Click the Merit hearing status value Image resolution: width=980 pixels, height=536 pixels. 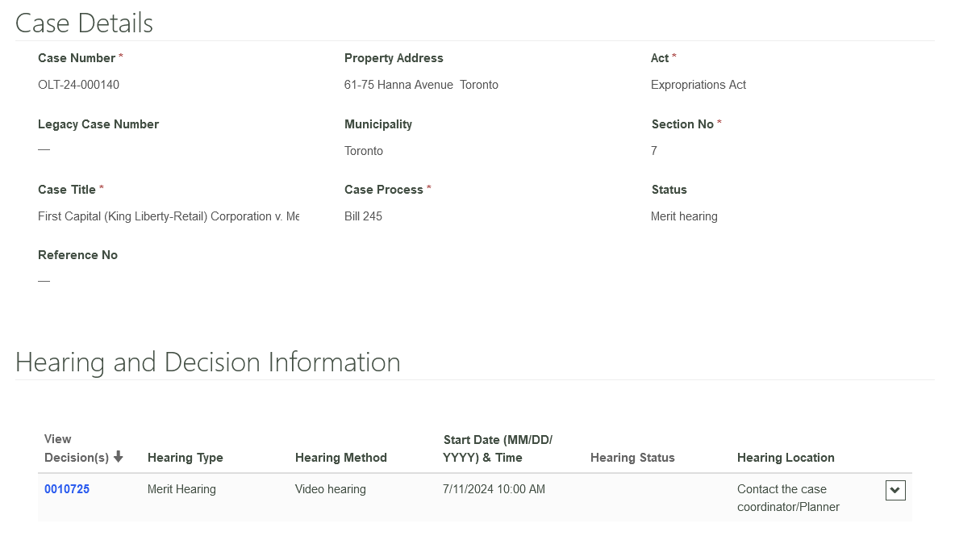(x=684, y=216)
